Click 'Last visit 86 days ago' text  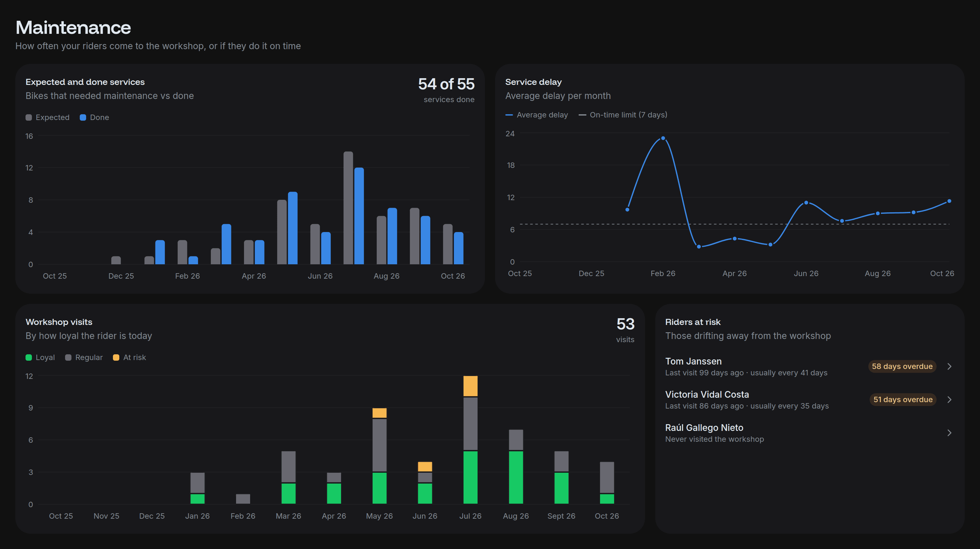pos(704,406)
